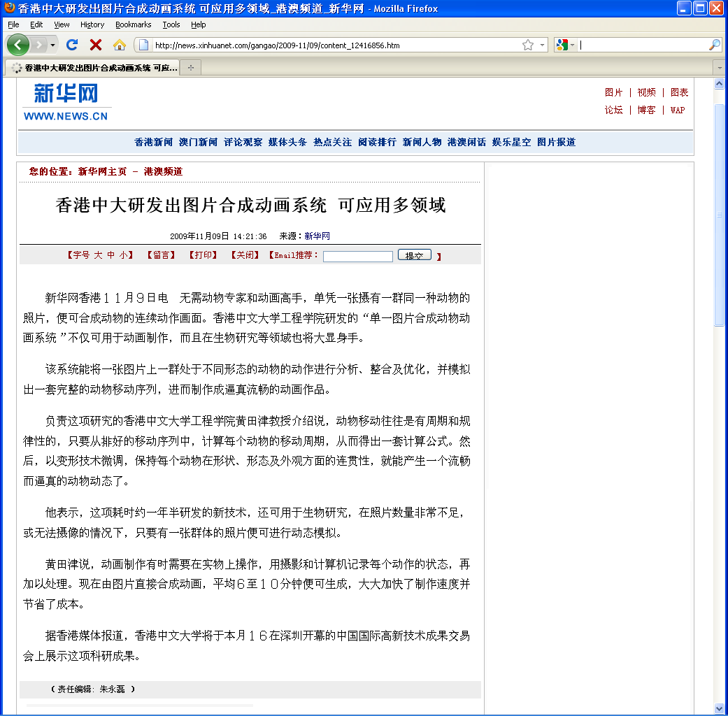Open the Tools menu
728x716 pixels.
click(171, 24)
